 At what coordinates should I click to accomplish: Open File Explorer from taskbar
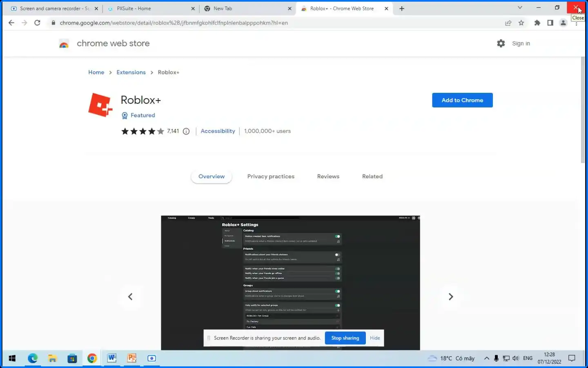52,359
